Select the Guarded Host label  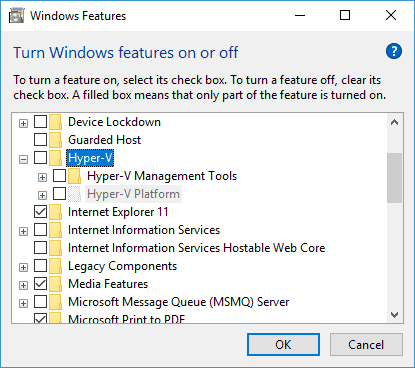105,140
